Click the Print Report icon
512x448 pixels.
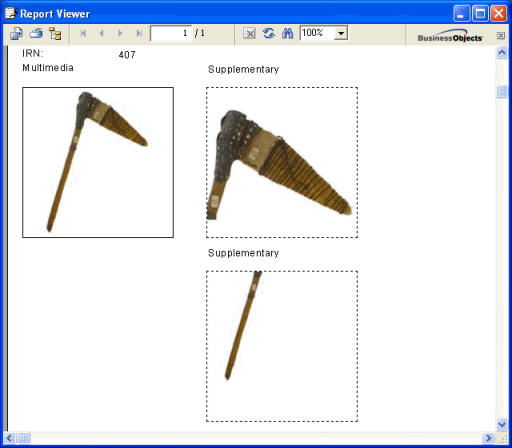tap(36, 34)
